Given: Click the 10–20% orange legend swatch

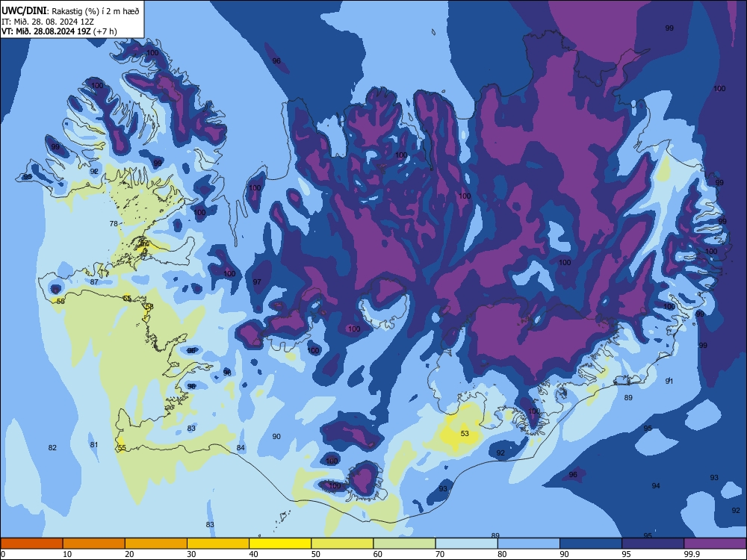Looking at the screenshot, I should coord(94,544).
